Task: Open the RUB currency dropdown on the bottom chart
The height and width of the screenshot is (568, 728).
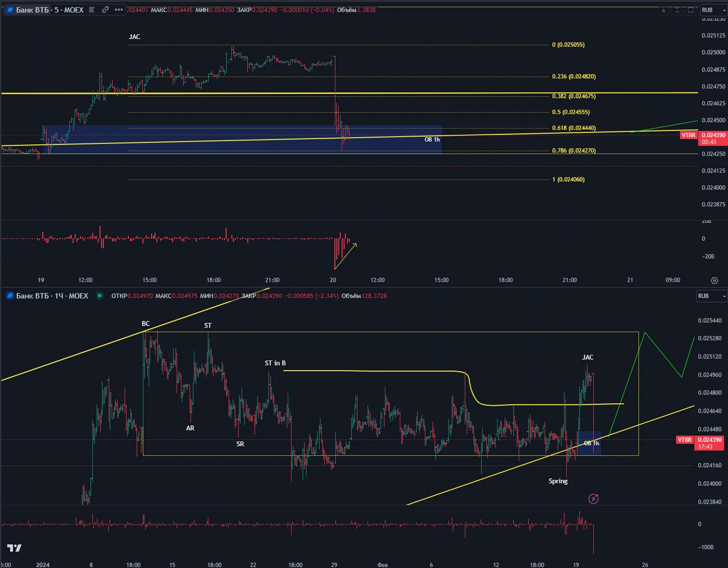Action: coord(712,296)
